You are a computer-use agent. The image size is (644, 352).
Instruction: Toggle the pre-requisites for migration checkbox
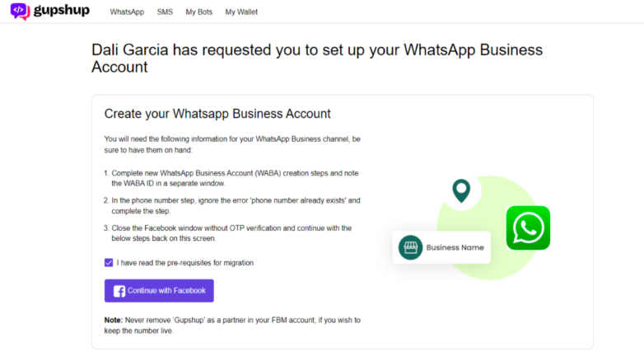[x=109, y=262]
